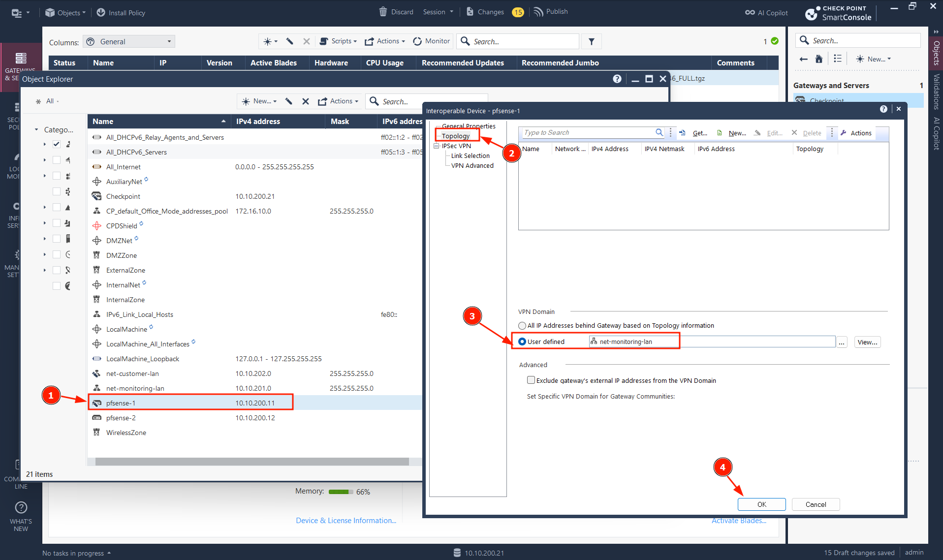943x560 pixels.
Task: Collapse the IPSec VPN tree node
Action: point(436,146)
